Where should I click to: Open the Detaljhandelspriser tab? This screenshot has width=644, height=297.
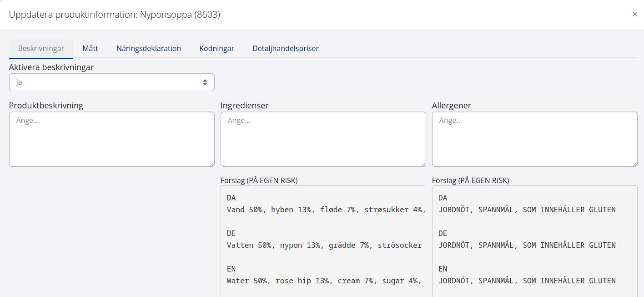(x=286, y=48)
